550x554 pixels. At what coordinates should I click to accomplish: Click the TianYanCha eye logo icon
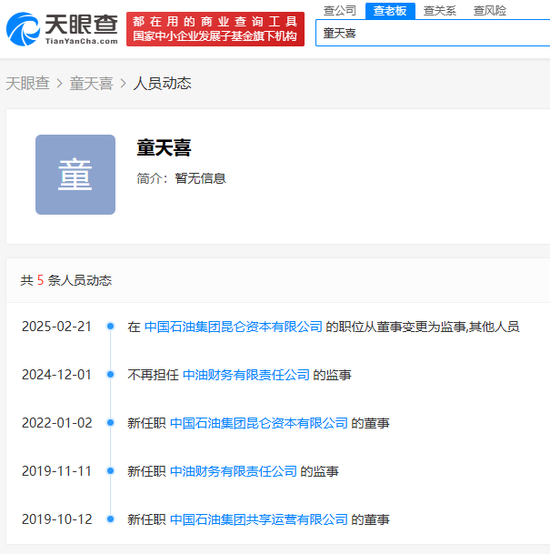pos(23,29)
